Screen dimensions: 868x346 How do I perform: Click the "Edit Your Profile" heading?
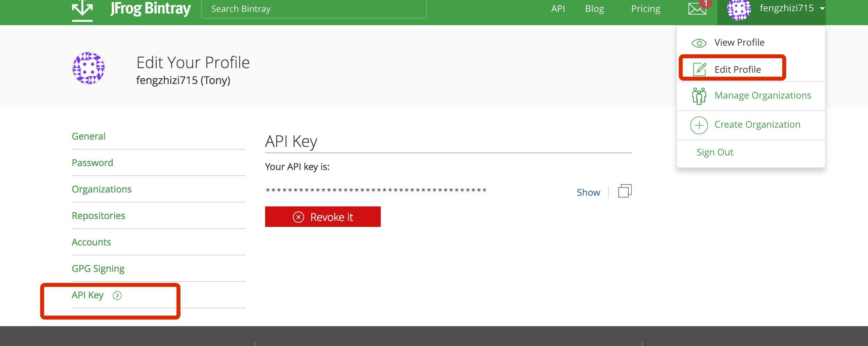tap(193, 63)
